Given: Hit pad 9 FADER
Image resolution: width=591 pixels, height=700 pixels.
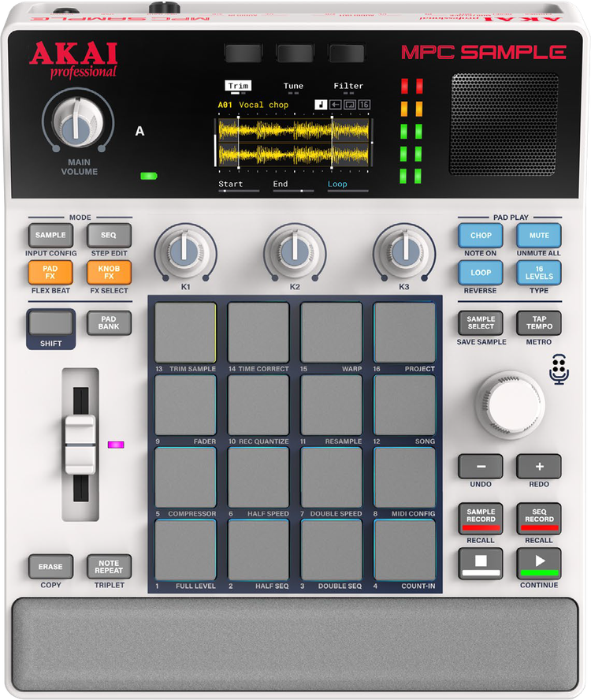Looking at the screenshot, I should click(185, 405).
